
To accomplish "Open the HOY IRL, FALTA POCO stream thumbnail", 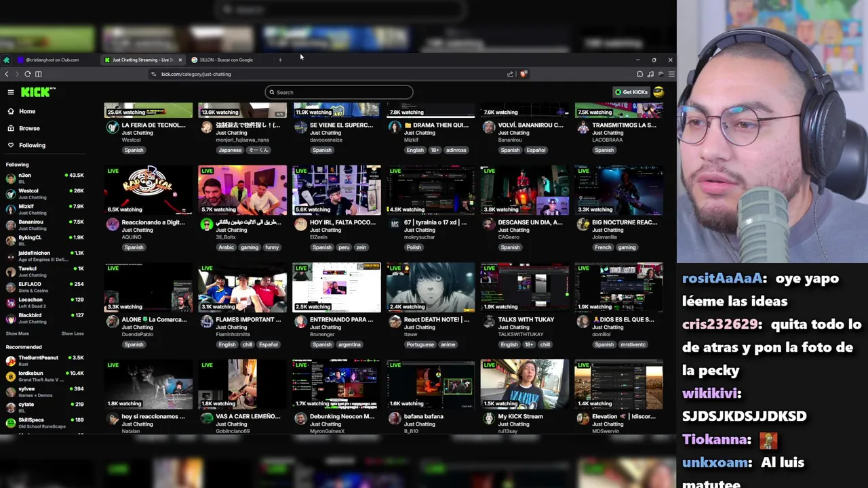I will 336,190.
